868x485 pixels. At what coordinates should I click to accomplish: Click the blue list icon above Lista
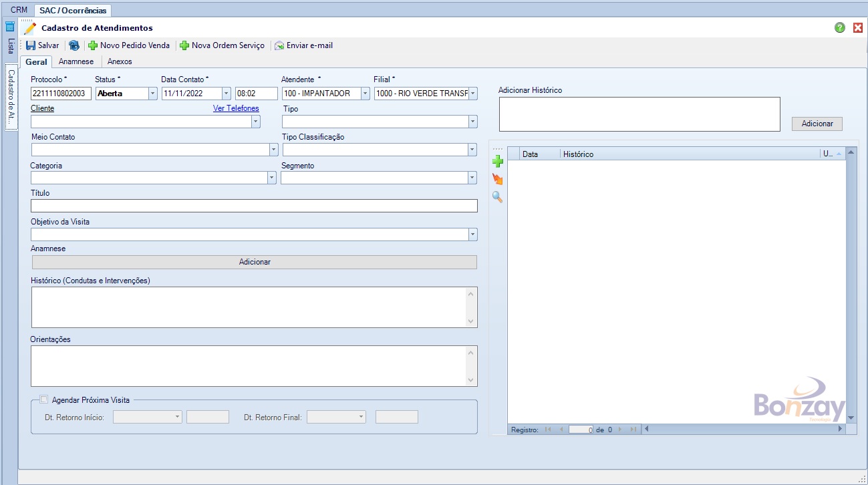[x=10, y=27]
